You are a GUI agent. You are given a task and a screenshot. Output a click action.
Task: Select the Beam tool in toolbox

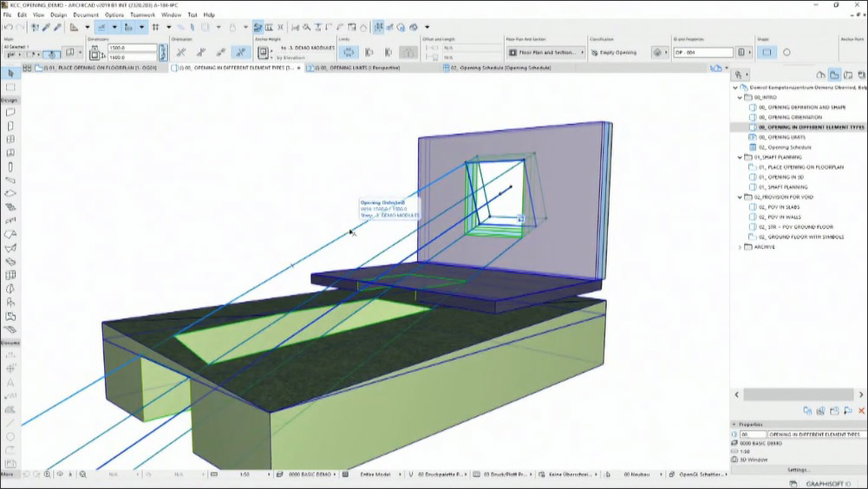pos(10,180)
